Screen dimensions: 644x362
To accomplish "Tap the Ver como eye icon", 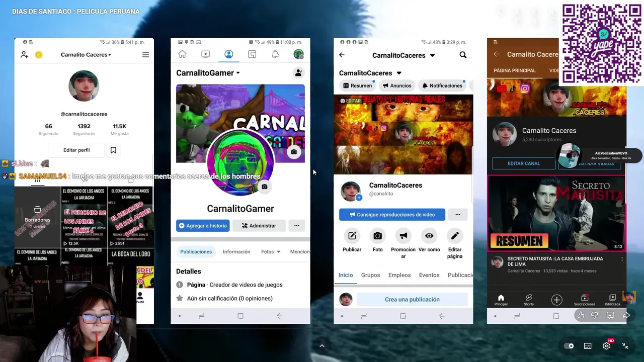I will [x=429, y=236].
